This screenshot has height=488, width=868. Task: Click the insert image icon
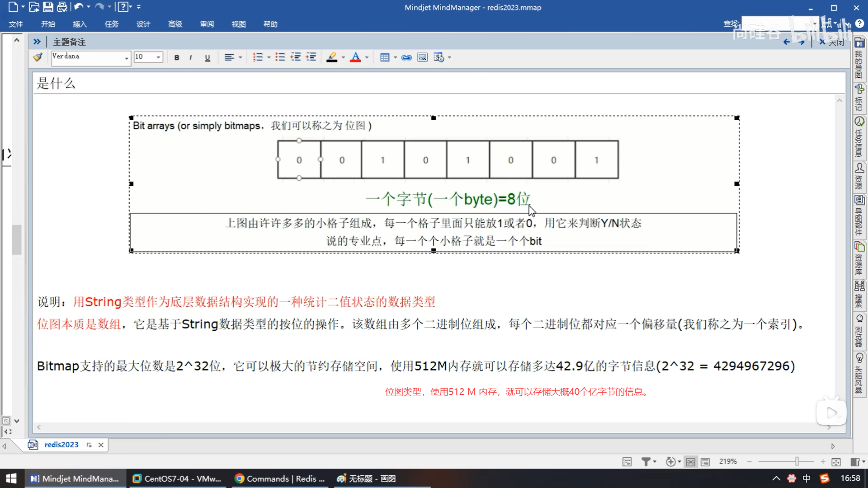(422, 57)
